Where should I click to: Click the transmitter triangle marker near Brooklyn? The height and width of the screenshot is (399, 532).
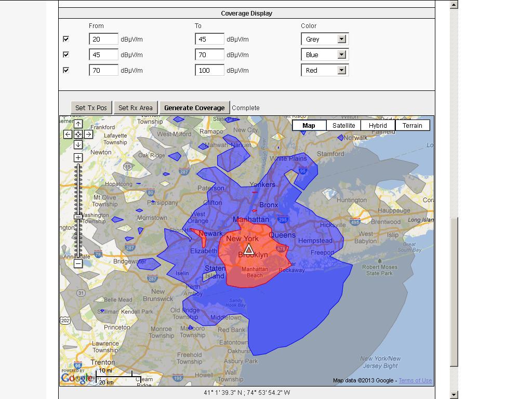click(x=249, y=250)
